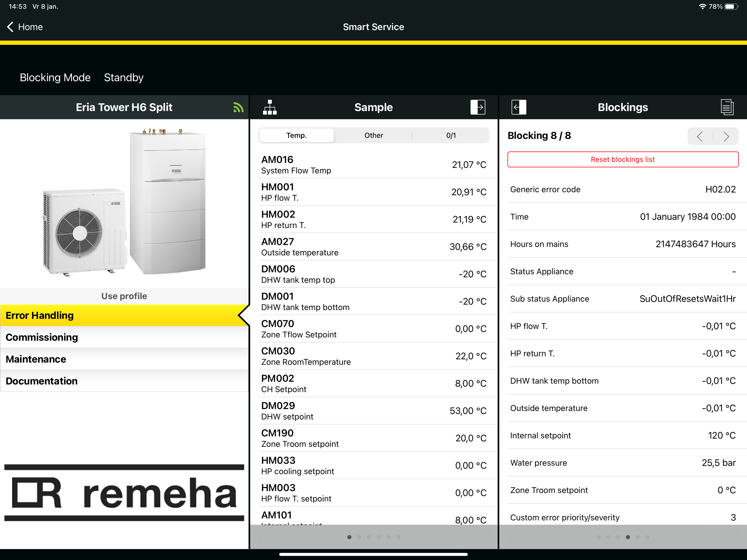Go to previous blocking with left chevron
Screen dimensions: 747x560
coord(700,136)
